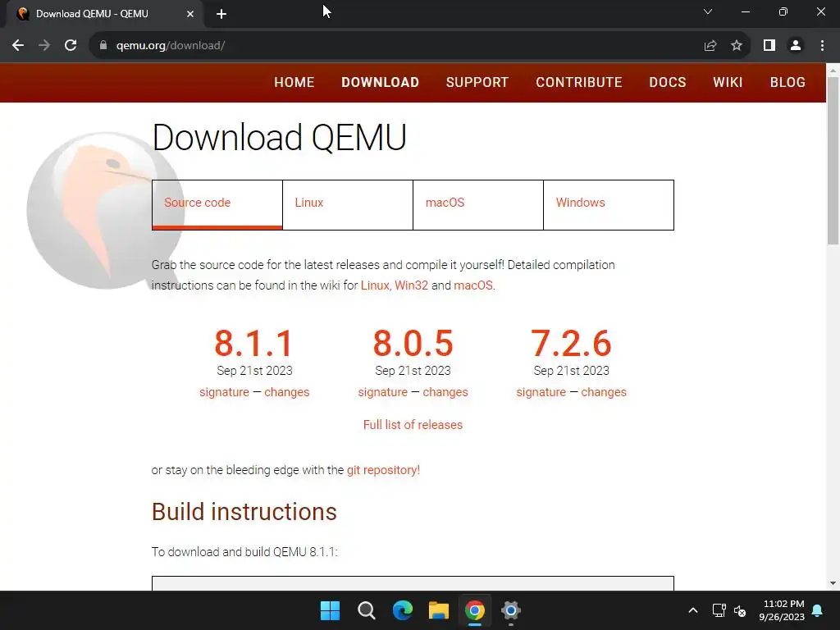
Task: Click the browser forward arrow
Action: coord(44,46)
